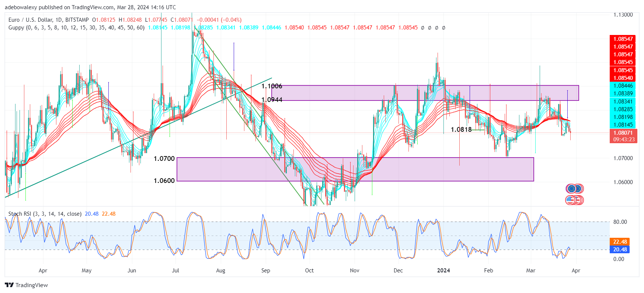Image resolution: width=644 pixels, height=293 pixels.
Task: Click the Oct label on time axis
Action: [309, 271]
